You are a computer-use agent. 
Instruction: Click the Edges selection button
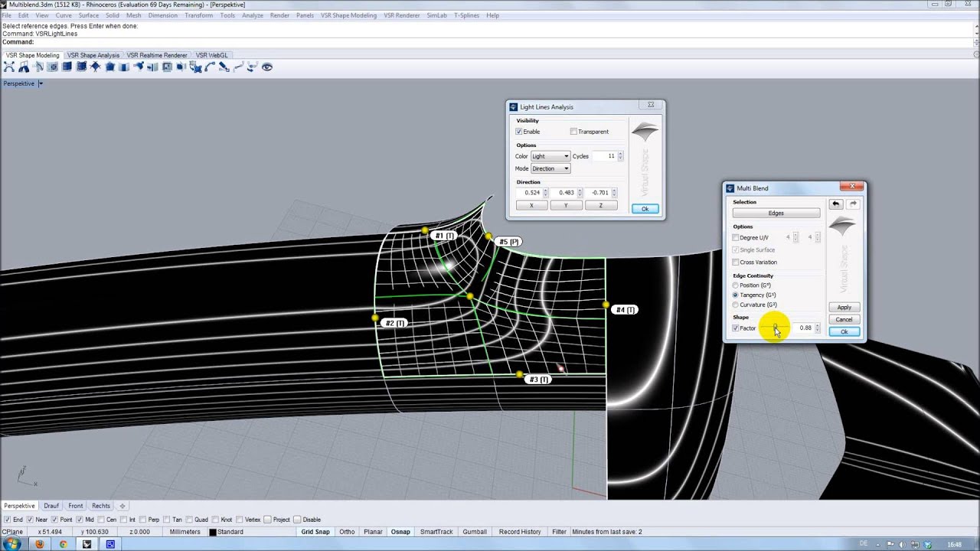776,214
